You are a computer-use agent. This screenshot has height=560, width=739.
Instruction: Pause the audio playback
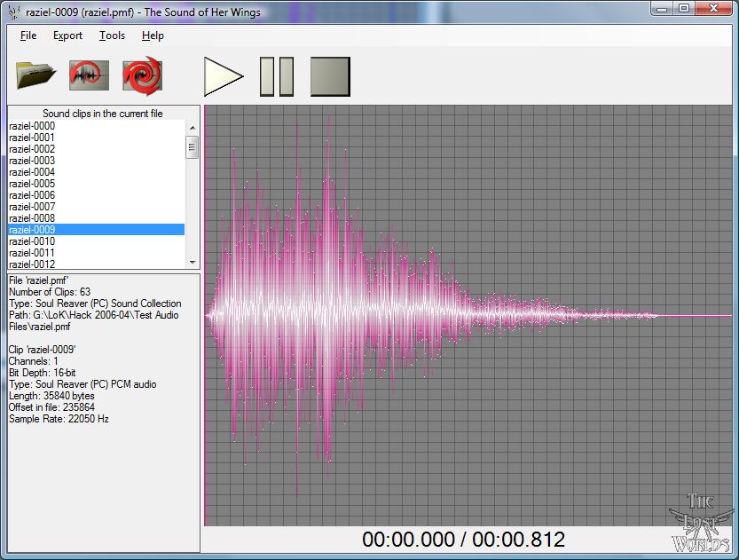pyautogui.click(x=277, y=76)
